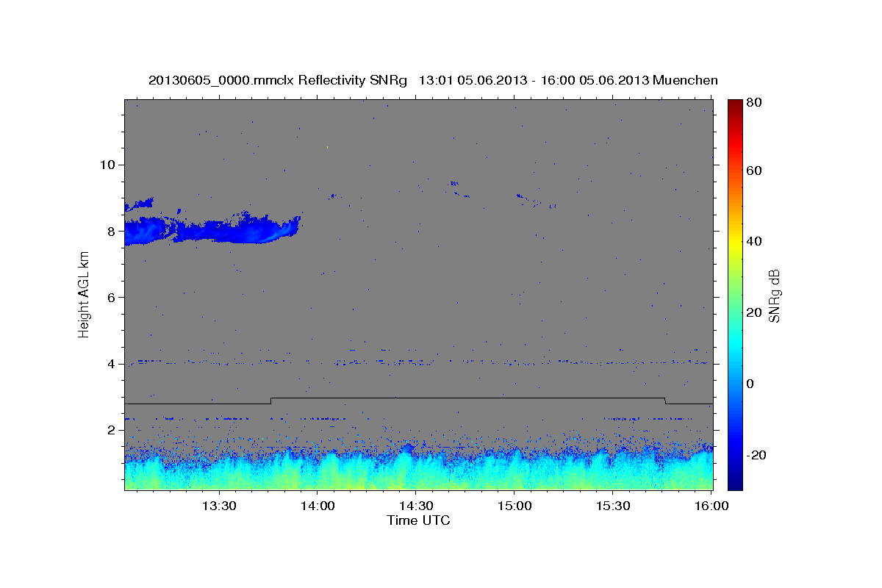Click the 'SNRg dB' colorbar label
This screenshot has height=588, width=882.
[x=774, y=295]
